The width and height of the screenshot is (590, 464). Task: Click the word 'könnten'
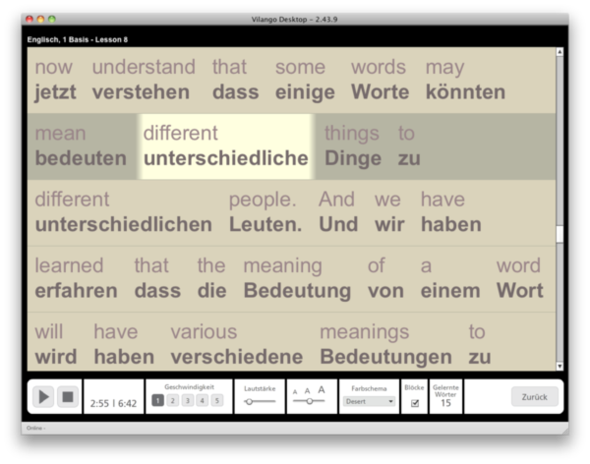coord(465,92)
